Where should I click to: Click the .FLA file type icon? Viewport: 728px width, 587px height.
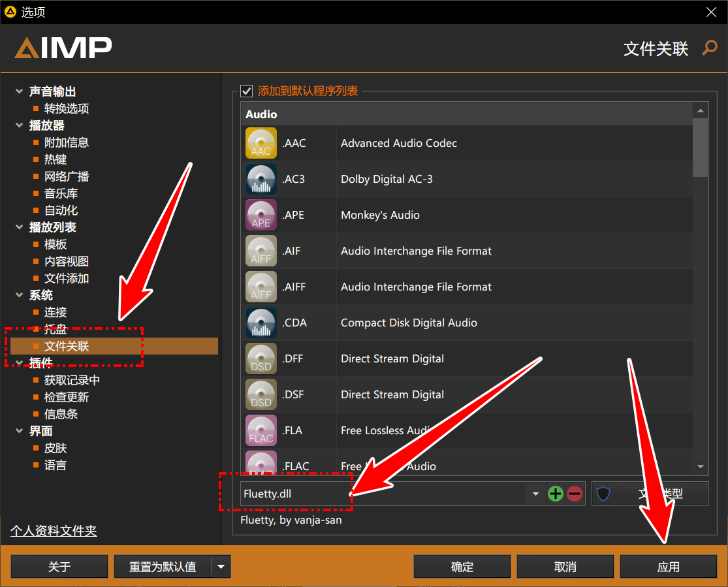tap(261, 430)
